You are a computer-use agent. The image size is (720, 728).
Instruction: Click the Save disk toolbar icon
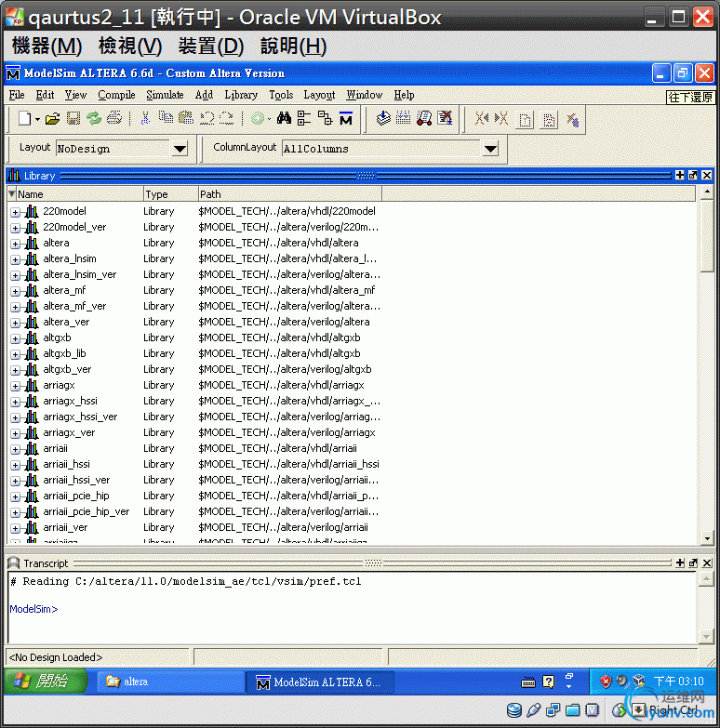click(x=73, y=119)
